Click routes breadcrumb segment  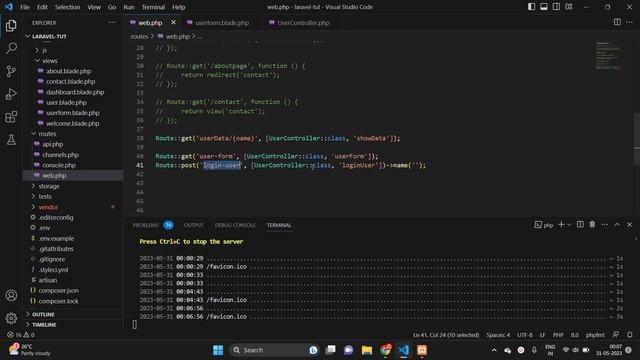[139, 36]
